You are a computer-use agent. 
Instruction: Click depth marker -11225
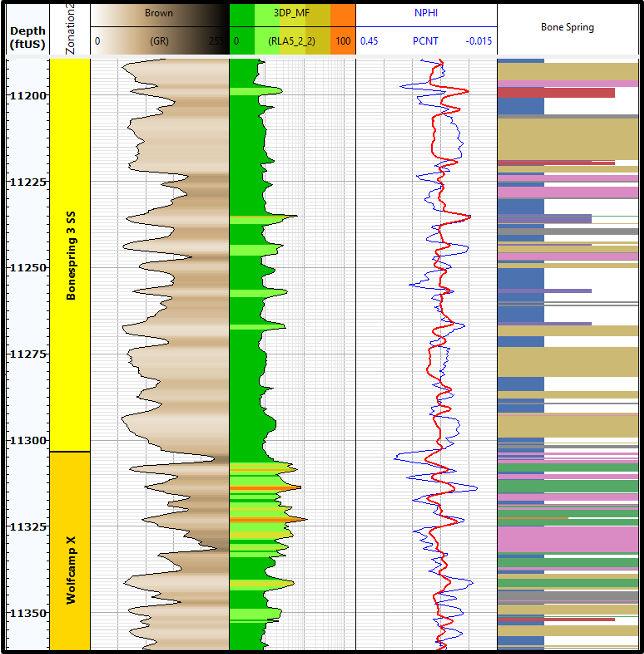coord(28,182)
